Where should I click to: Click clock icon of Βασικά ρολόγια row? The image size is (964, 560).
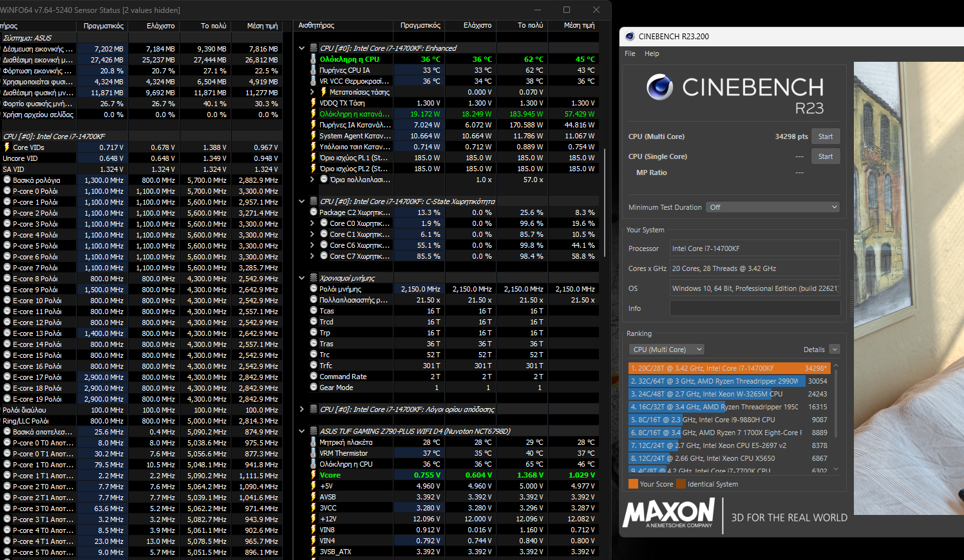7,180
